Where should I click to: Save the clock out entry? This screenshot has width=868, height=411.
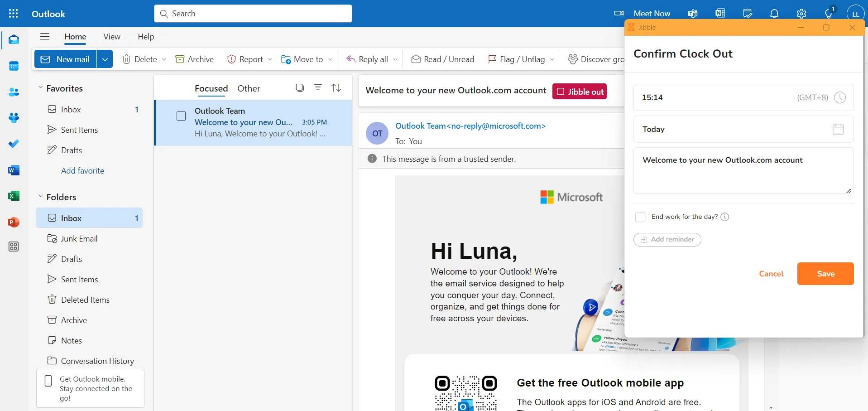(x=825, y=274)
